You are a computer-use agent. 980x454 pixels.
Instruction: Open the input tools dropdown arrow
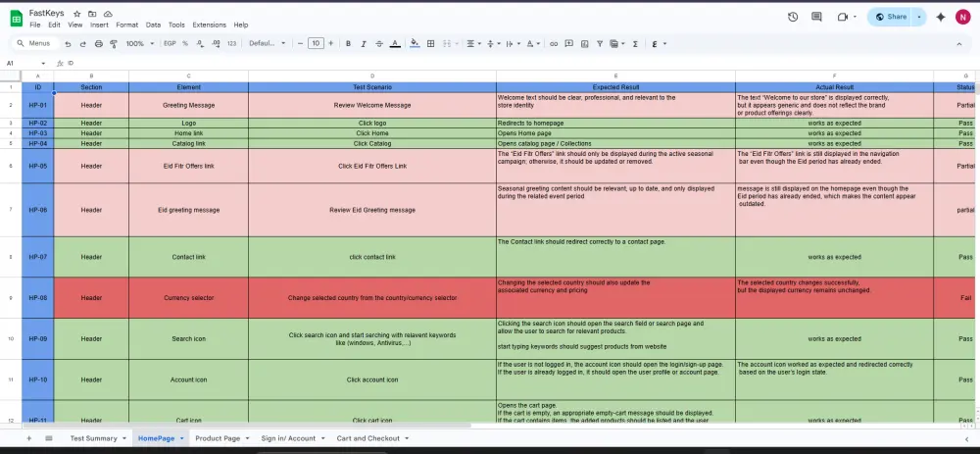coord(665,44)
